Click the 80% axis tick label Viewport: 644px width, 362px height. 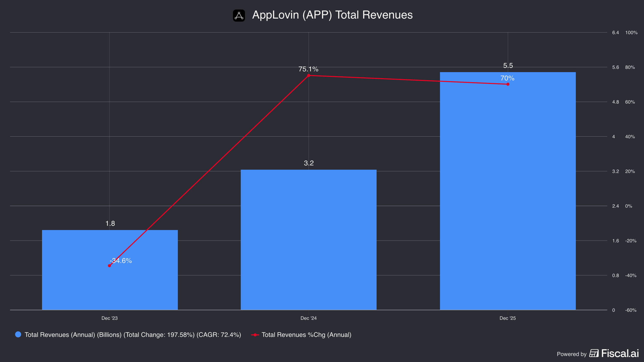[630, 67]
